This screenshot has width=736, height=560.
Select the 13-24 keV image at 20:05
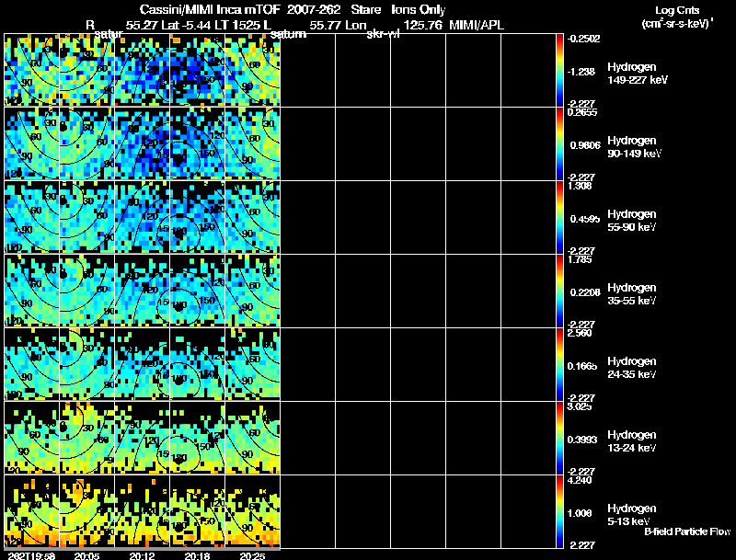(x=86, y=438)
